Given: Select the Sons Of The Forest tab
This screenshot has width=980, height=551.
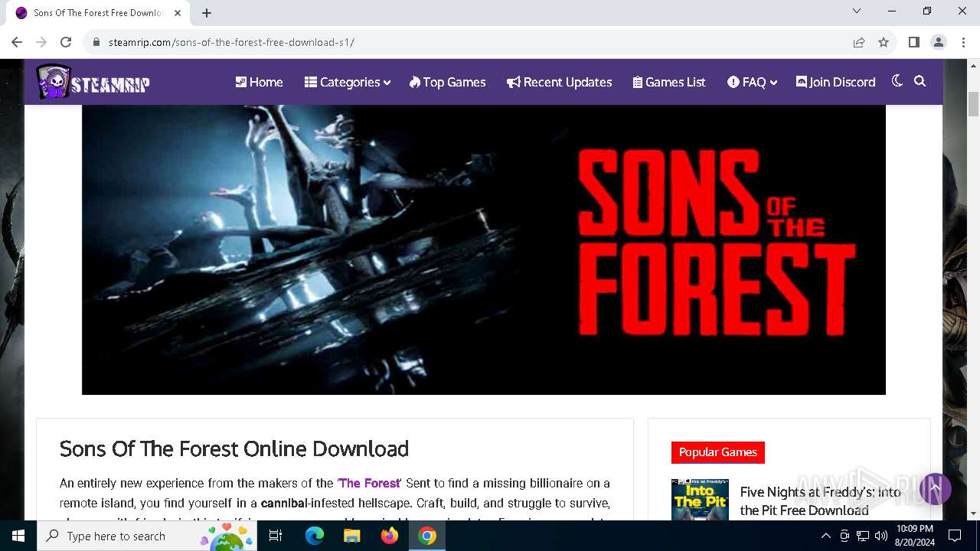Looking at the screenshot, I should point(97,13).
